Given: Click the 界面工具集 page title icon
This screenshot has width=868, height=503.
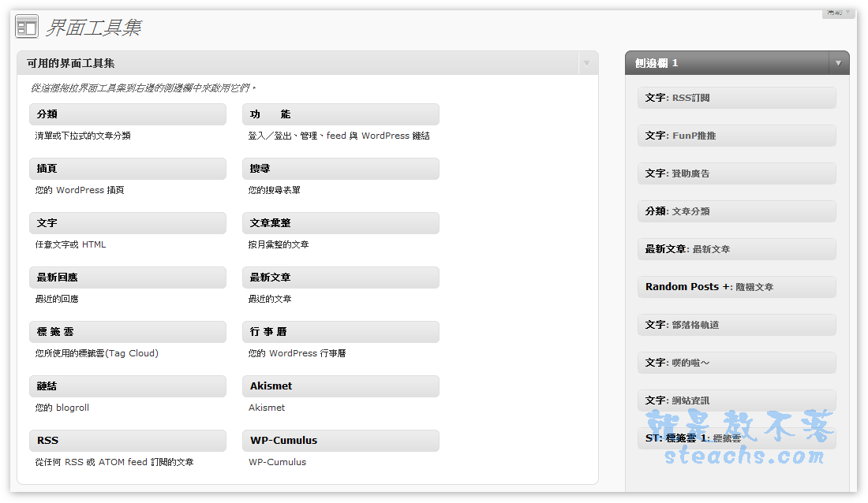Looking at the screenshot, I should pyautogui.click(x=26, y=26).
